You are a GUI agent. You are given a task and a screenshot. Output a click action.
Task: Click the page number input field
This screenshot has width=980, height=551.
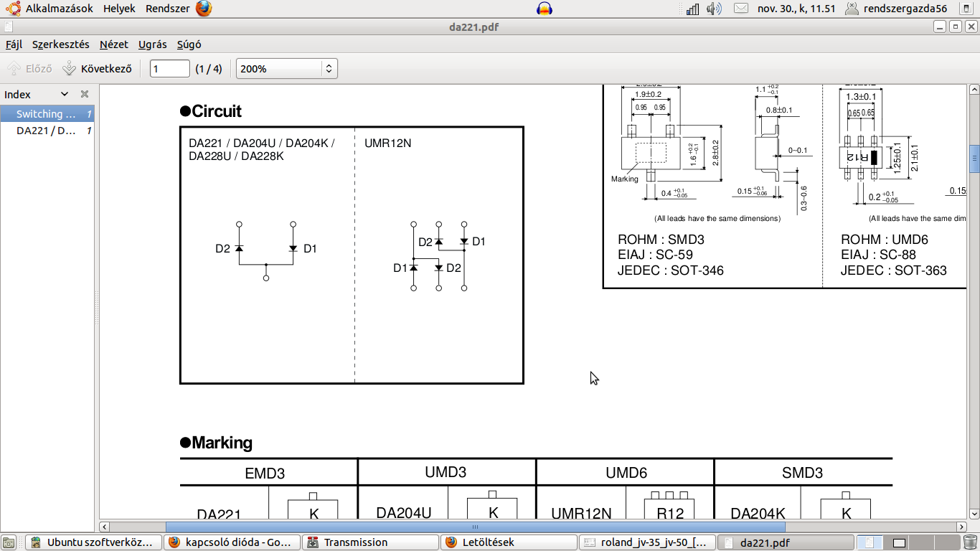point(170,69)
